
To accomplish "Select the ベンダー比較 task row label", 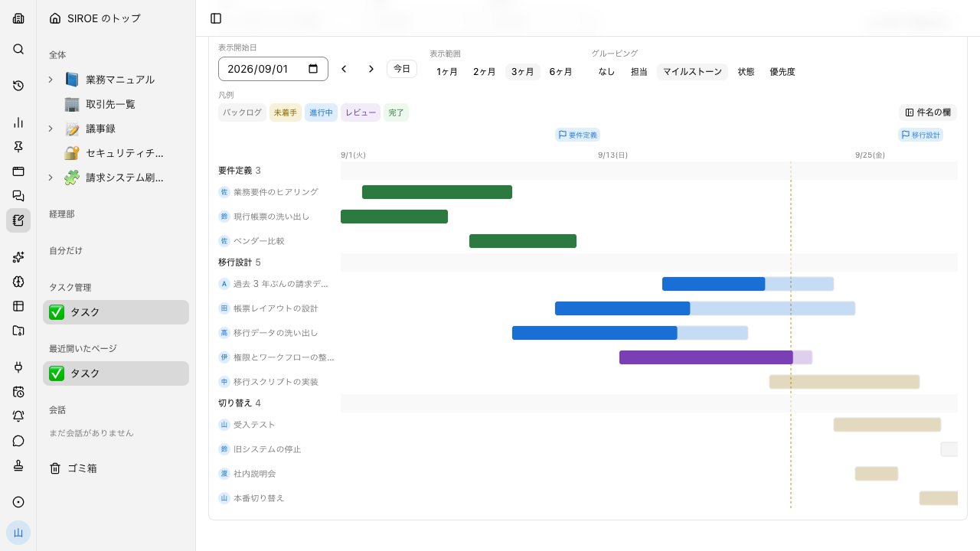I will [259, 241].
